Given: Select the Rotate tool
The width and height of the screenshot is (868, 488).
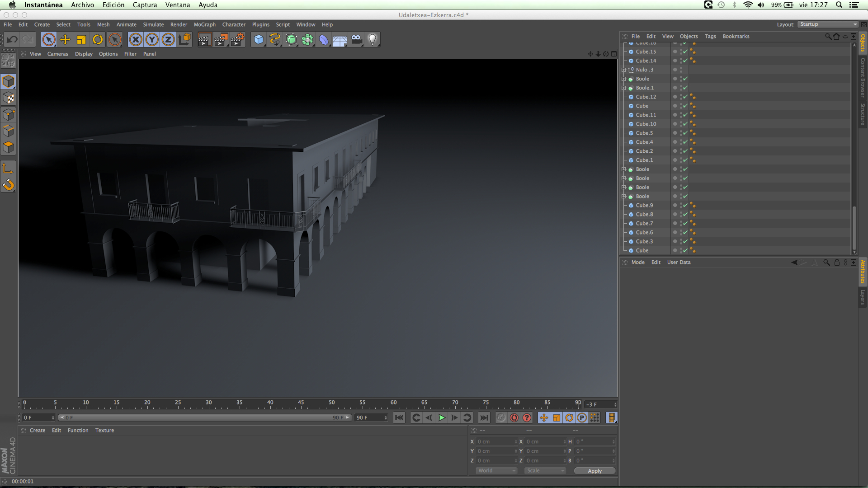Looking at the screenshot, I should 98,40.
